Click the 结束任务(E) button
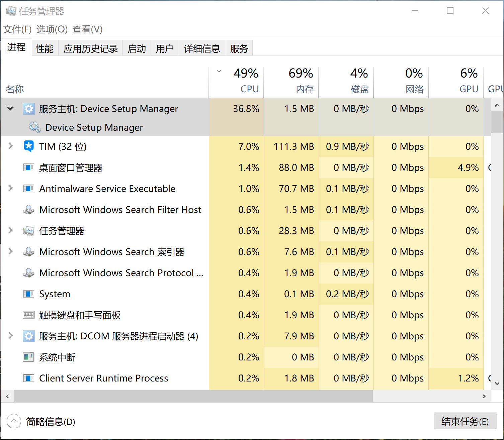 coord(465,421)
